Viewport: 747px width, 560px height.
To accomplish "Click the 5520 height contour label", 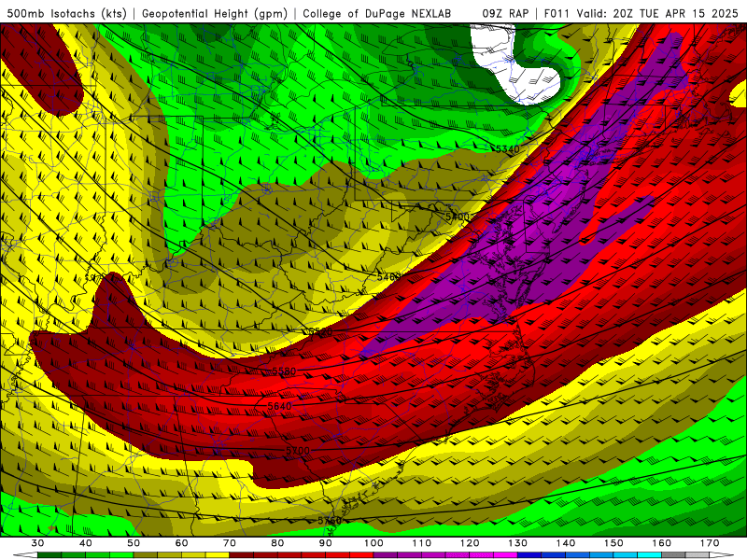I will click(320, 332).
